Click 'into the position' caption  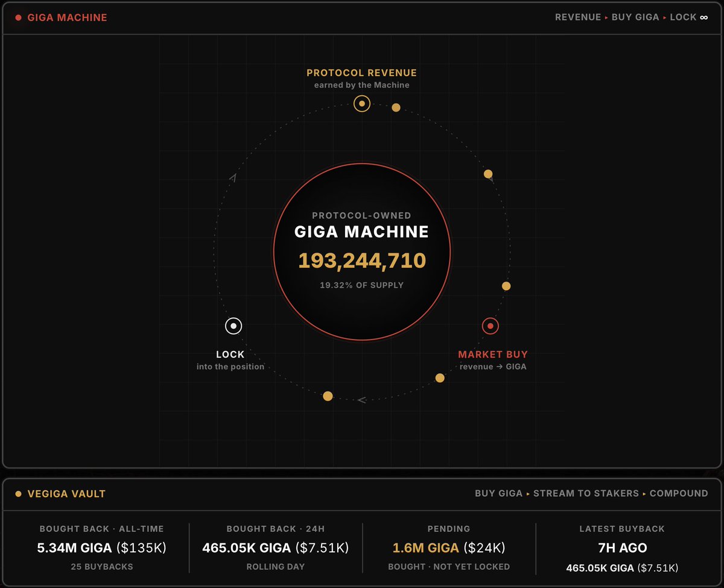(230, 367)
